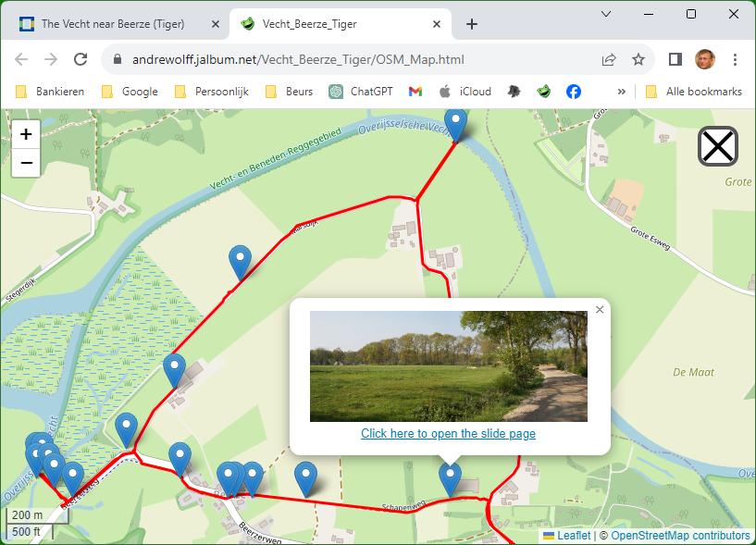Reload the current page
756x545 pixels.
tap(81, 59)
